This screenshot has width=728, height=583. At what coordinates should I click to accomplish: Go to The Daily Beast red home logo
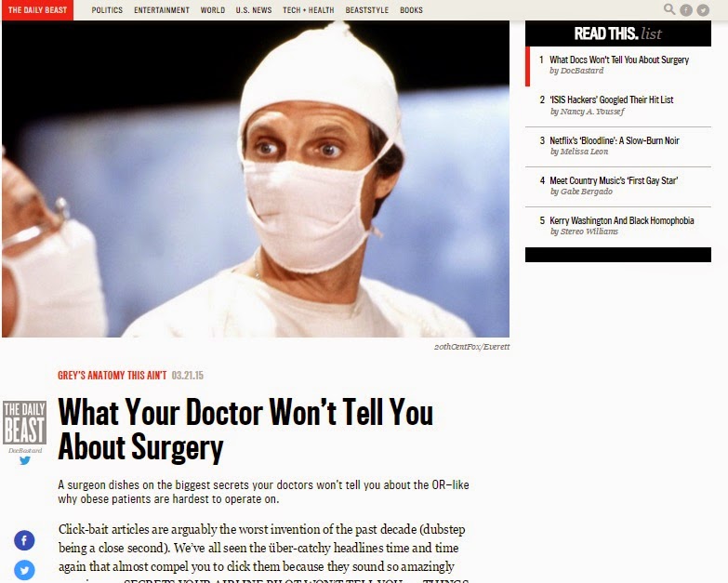pyautogui.click(x=37, y=9)
